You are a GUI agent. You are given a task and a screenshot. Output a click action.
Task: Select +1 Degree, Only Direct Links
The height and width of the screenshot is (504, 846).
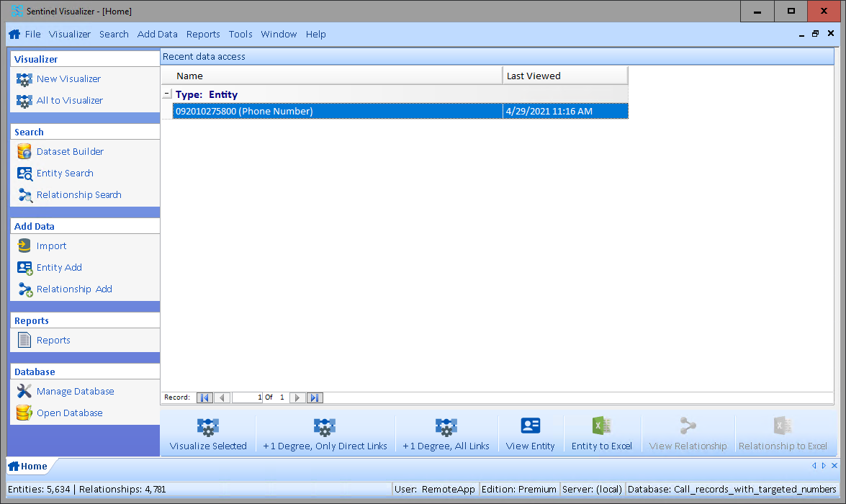click(x=325, y=435)
